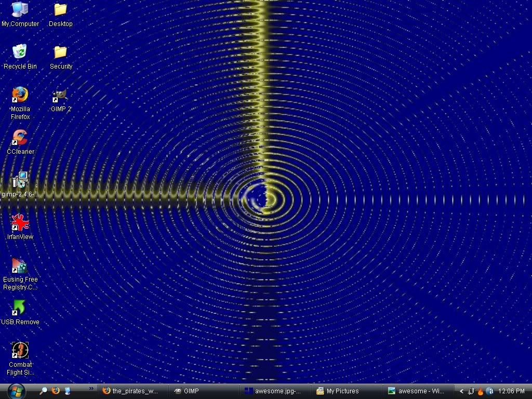532x399 pixels.
Task: Switch to the awesome - Wi... taskbar button
Action: coord(418,391)
